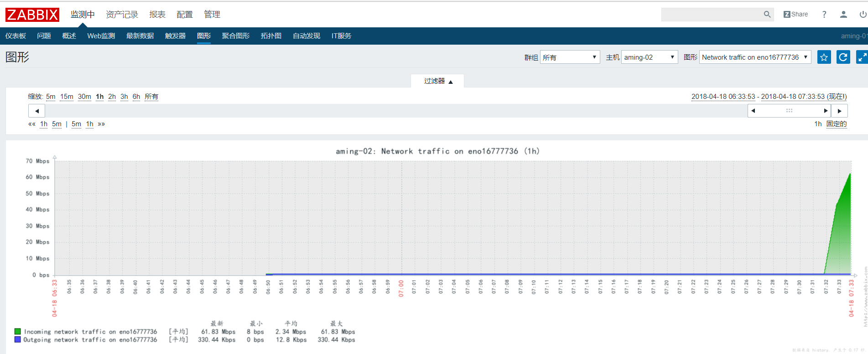868x354 pixels.
Task: Toggle fullscreen expand icon
Action: [x=862, y=57]
